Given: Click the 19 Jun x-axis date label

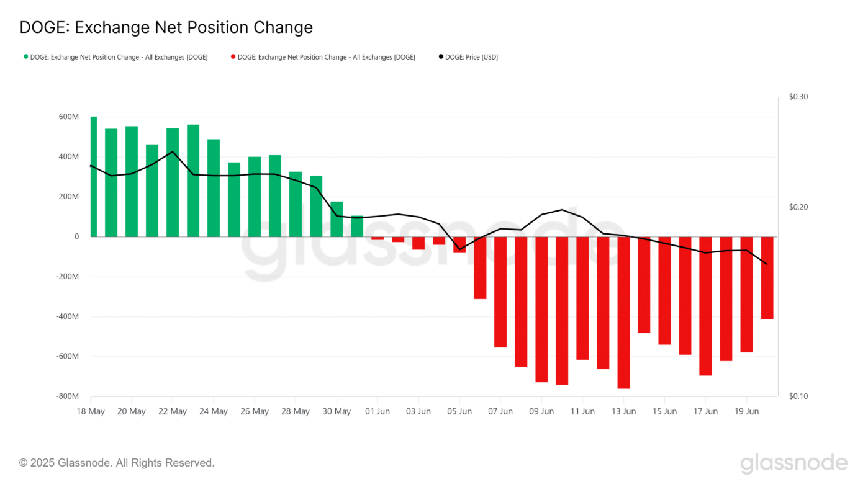Looking at the screenshot, I should (746, 411).
